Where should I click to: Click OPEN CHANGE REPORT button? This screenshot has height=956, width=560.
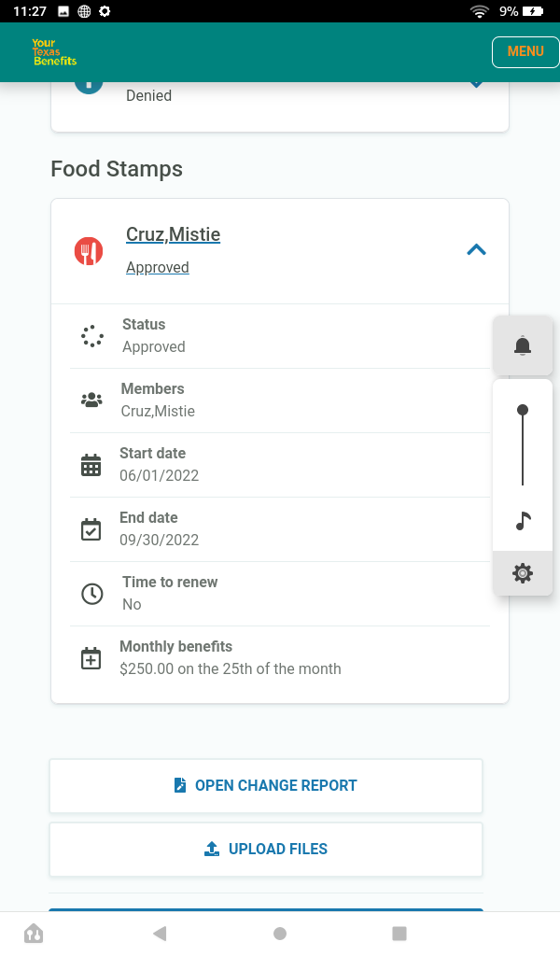point(266,785)
